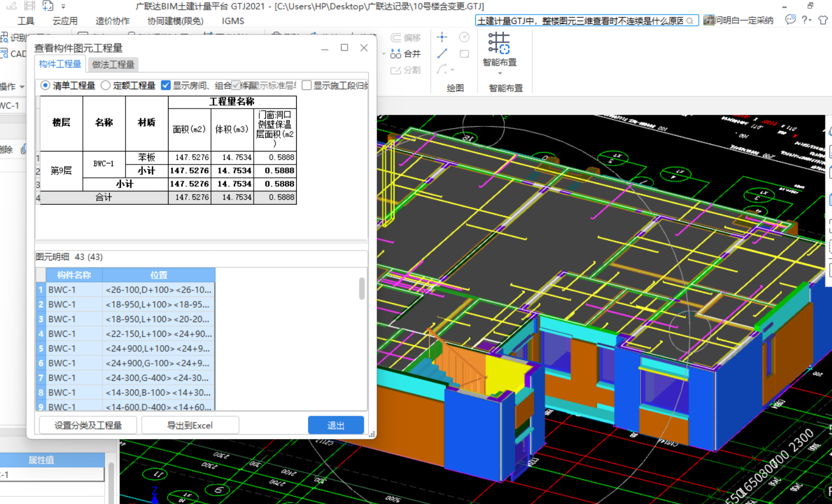Select the straight line draw tool
Viewport: 832px width, 504px height.
442,54
